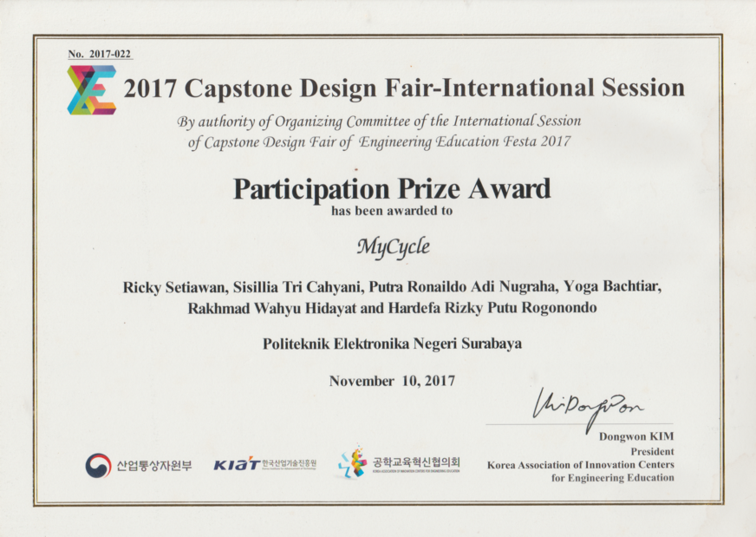Click 'Politeknik Elektronika Negeri Surabaya'

point(392,344)
